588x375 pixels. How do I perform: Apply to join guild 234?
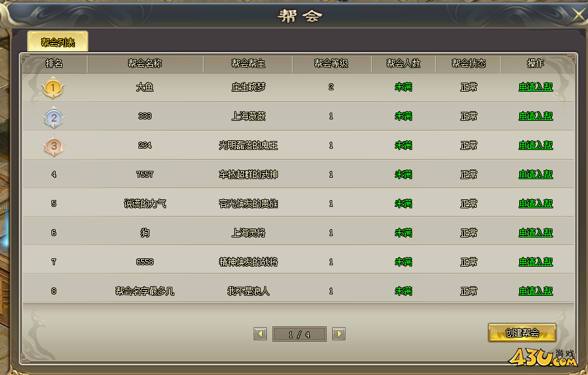tap(535, 145)
